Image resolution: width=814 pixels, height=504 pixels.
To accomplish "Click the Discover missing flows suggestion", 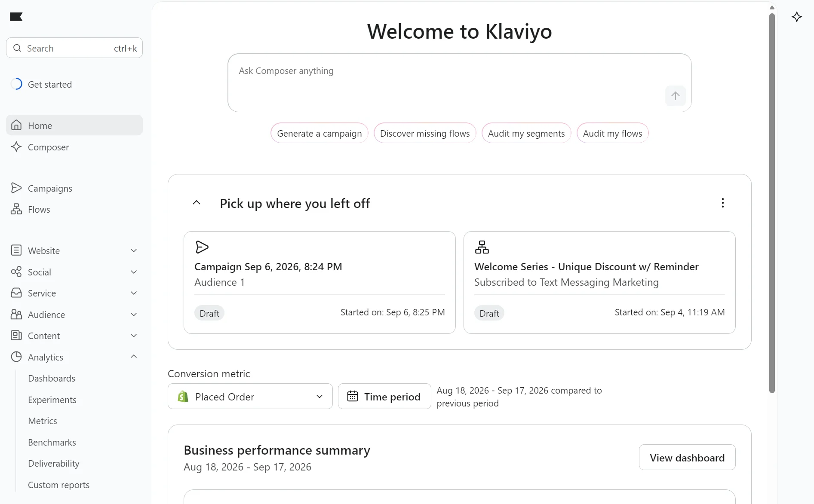I will pyautogui.click(x=425, y=133).
